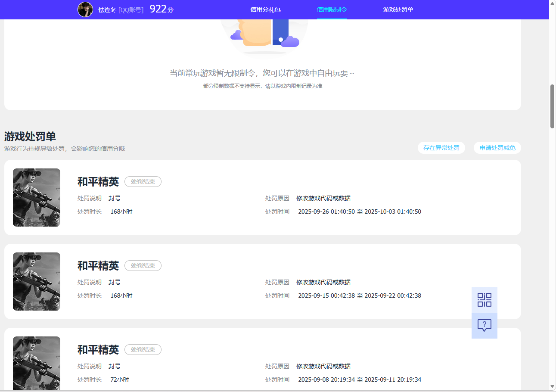Click 168小时 duration in Sep-15 record
The image size is (556, 392).
tap(121, 296)
